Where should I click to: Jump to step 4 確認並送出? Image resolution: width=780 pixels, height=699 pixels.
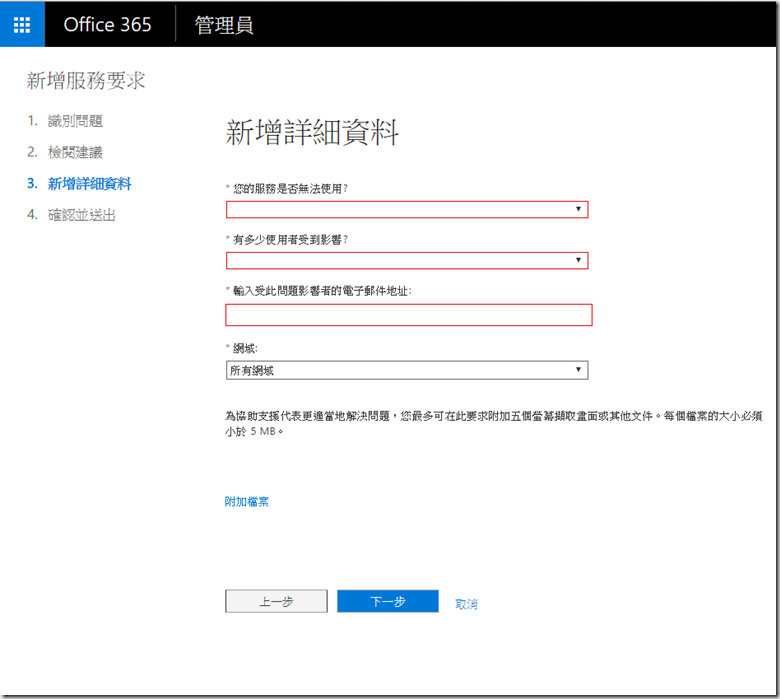(x=89, y=215)
